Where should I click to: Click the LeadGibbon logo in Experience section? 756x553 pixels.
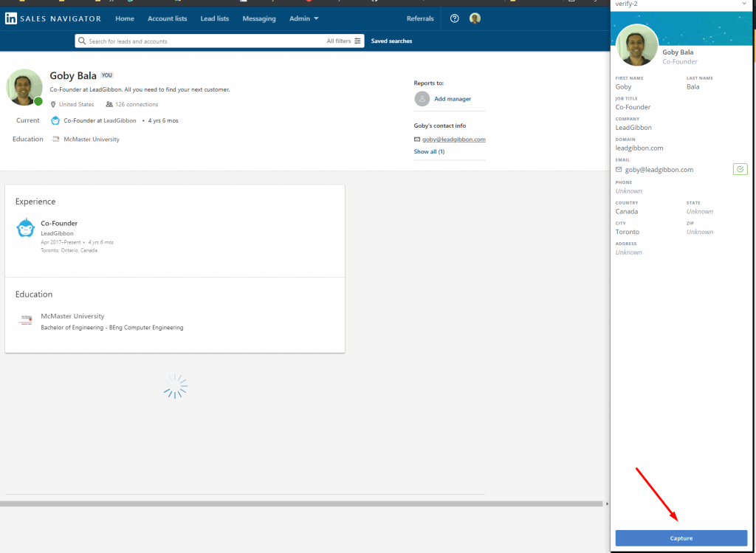[26, 228]
